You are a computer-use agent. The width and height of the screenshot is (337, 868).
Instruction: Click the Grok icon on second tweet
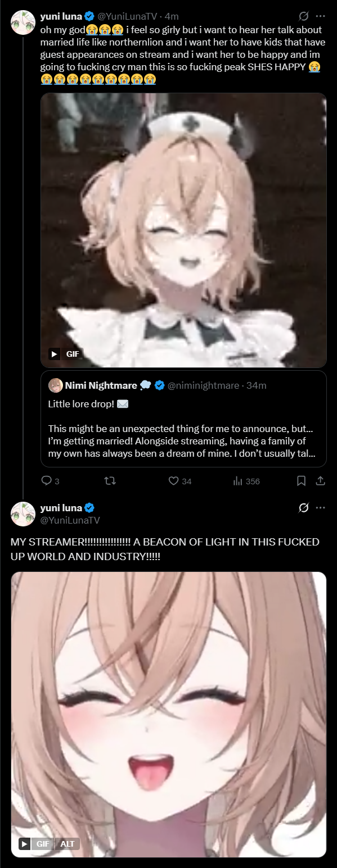tap(303, 508)
